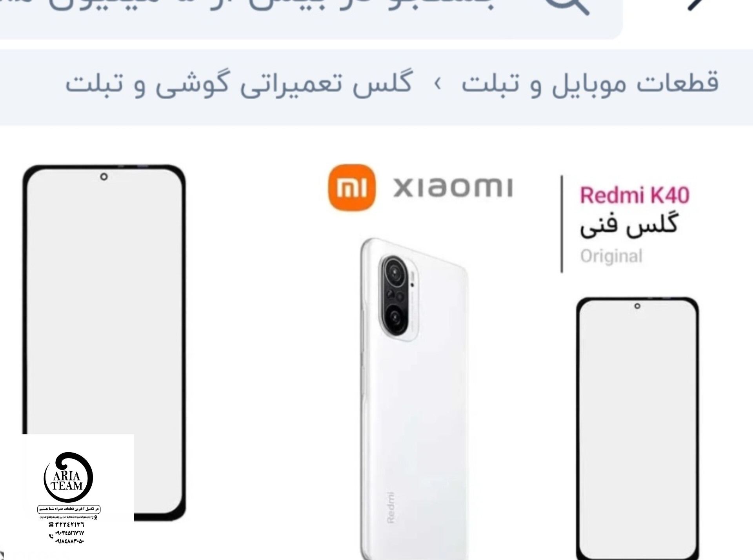Click the orange Mi logo
Viewport: 753px width, 560px height.
[352, 187]
